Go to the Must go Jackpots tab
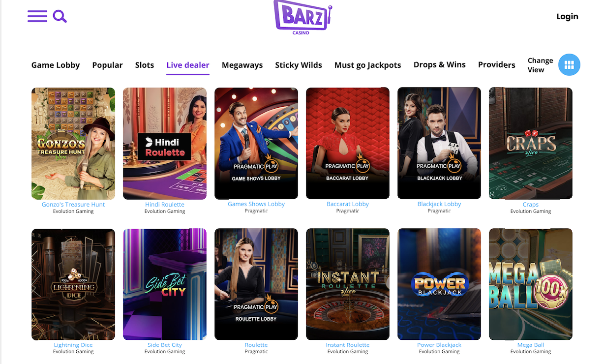The height and width of the screenshot is (364, 605). 367,65
